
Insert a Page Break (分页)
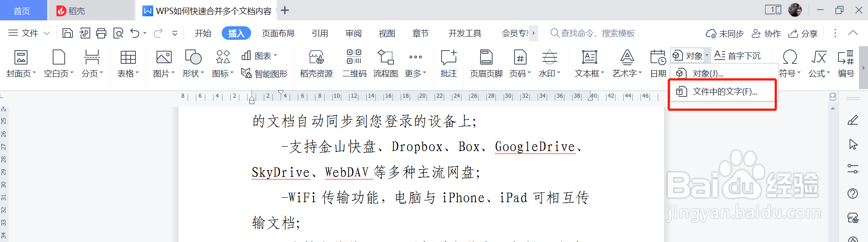(x=92, y=64)
